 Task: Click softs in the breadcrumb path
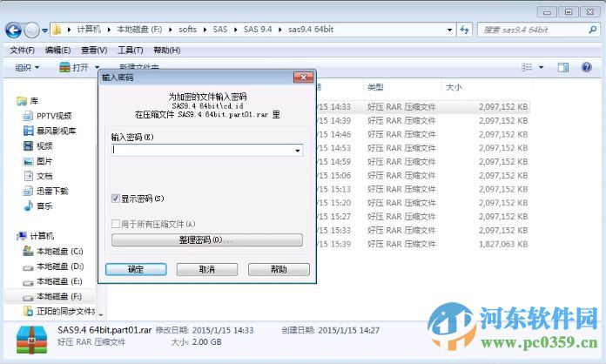[x=187, y=30]
